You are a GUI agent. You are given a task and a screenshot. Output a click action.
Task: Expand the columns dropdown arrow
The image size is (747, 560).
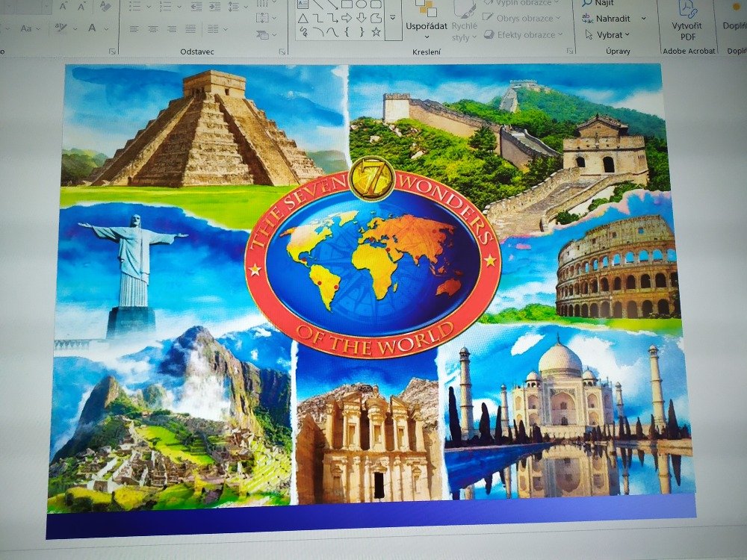[x=226, y=30]
